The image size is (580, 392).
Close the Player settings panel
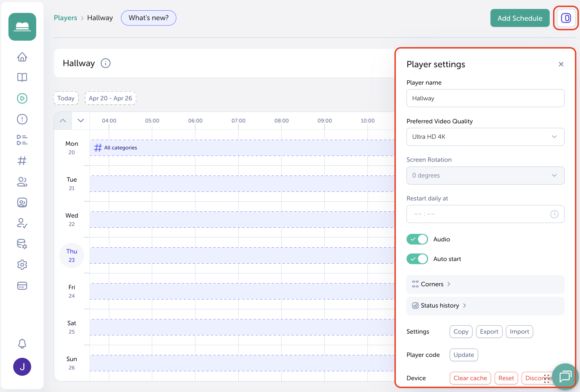pos(561,64)
